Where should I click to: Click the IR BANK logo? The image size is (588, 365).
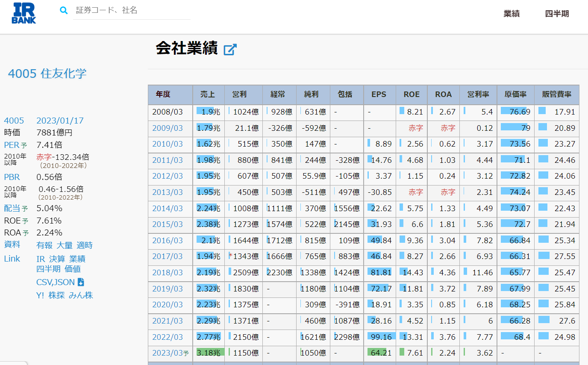click(x=24, y=13)
